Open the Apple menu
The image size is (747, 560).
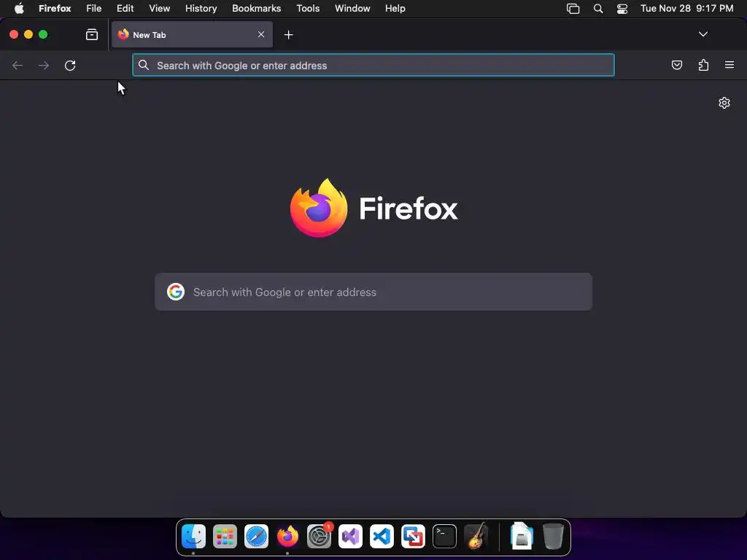pos(19,9)
